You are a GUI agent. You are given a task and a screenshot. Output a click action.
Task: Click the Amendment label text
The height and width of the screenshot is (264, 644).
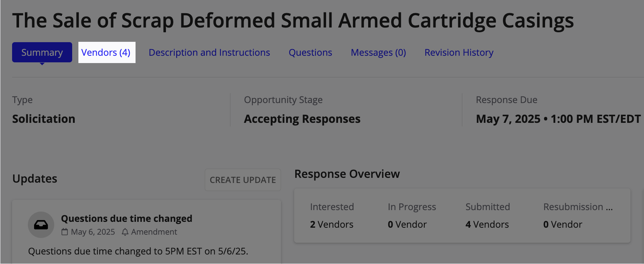point(154,232)
